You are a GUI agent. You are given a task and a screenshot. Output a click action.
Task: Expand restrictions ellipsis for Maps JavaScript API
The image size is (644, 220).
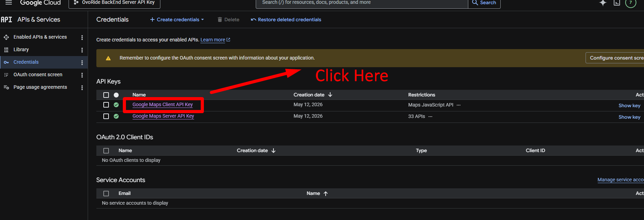(x=459, y=105)
